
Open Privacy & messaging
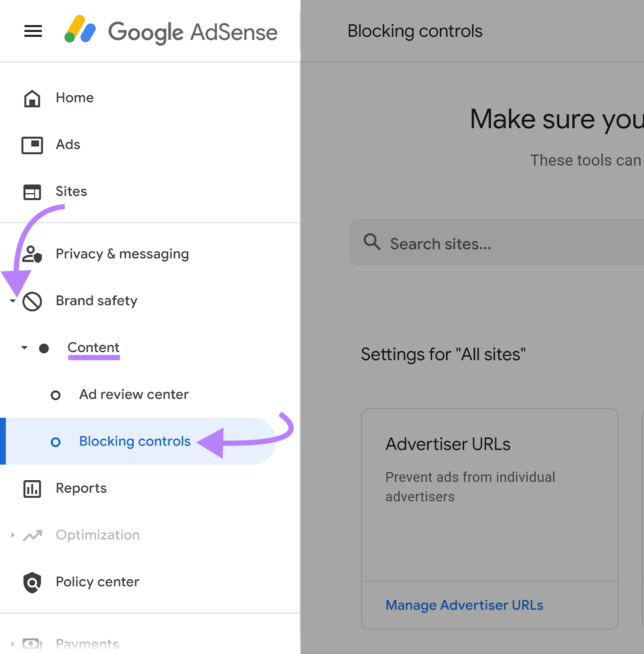[122, 254]
